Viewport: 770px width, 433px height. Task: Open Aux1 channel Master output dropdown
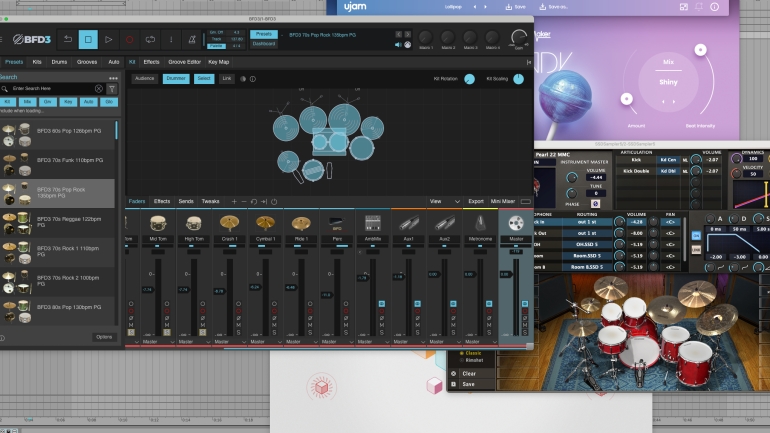tap(409, 342)
